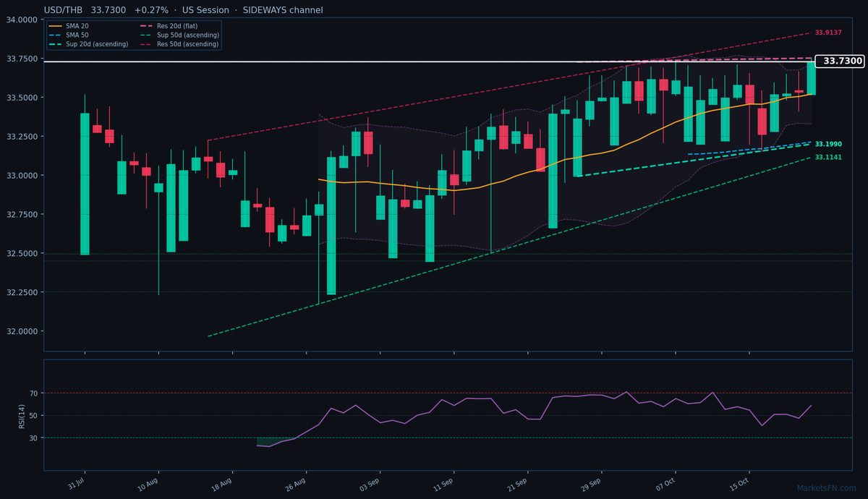Viewport: 868px width, 499px height.
Task: Click the last green candle at chart right
Action: click(812, 77)
